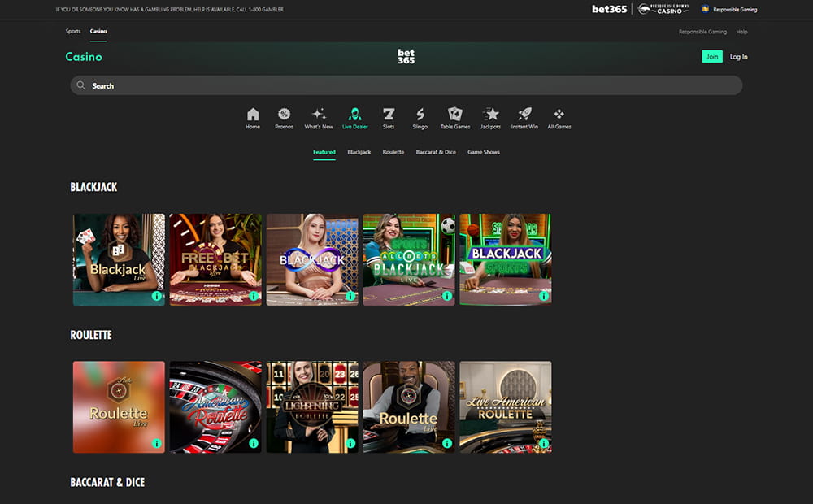Open the Game Shows tab
The image size is (813, 504).
click(484, 152)
